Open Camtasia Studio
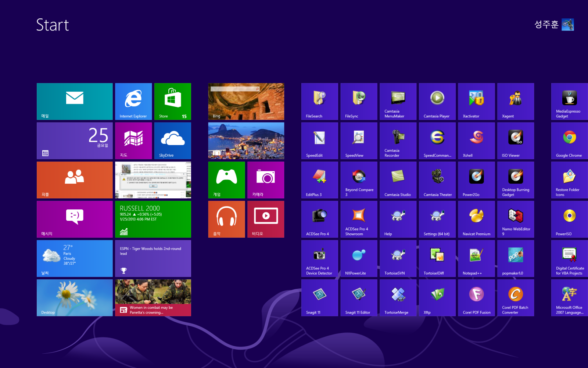This screenshot has width=588, height=368. point(398,180)
